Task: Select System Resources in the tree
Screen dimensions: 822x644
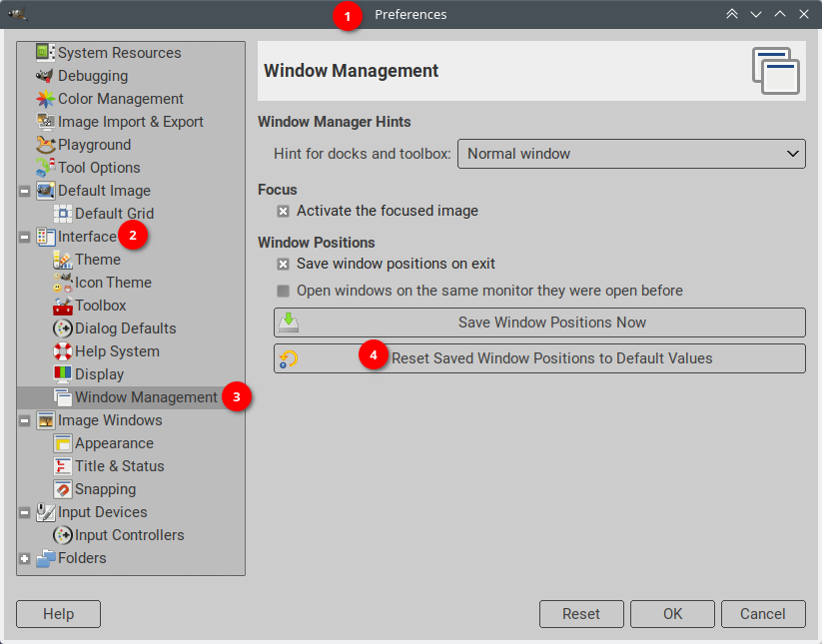Action: click(120, 53)
